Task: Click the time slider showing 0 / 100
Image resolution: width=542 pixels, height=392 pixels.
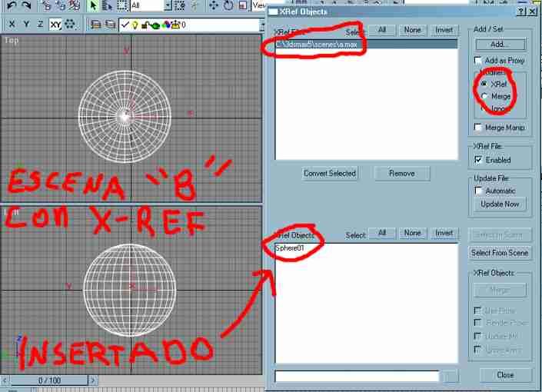Action: (x=49, y=380)
